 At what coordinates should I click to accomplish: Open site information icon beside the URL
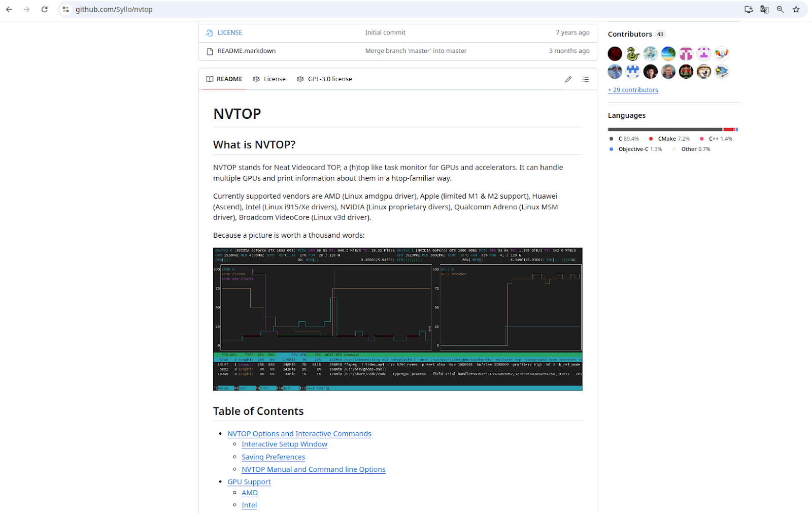pos(66,9)
